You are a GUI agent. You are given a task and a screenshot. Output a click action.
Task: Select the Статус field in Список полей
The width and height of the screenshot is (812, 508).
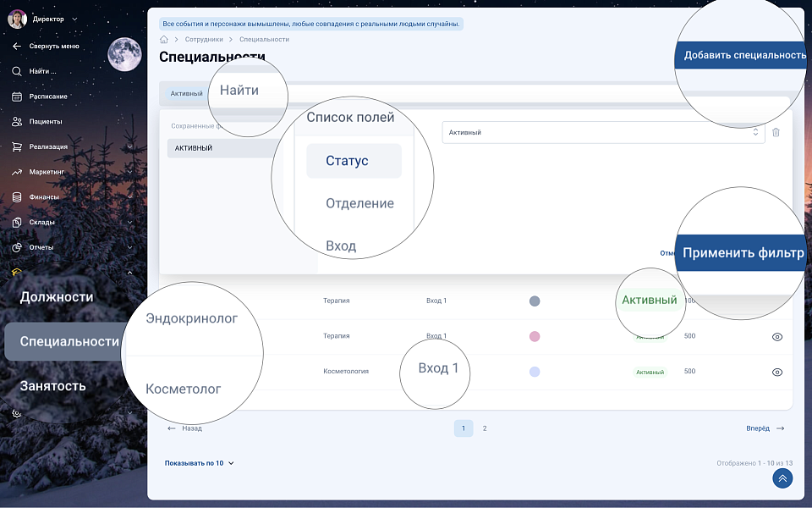click(353, 161)
